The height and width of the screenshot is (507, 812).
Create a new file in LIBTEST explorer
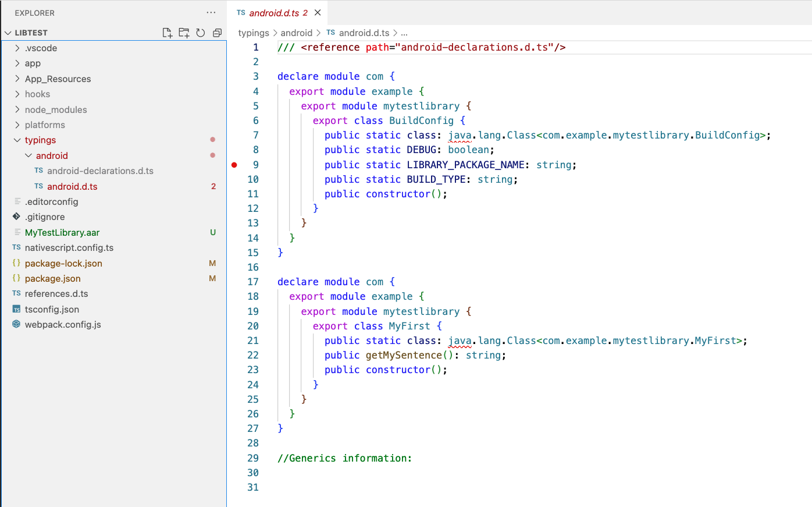pos(168,33)
